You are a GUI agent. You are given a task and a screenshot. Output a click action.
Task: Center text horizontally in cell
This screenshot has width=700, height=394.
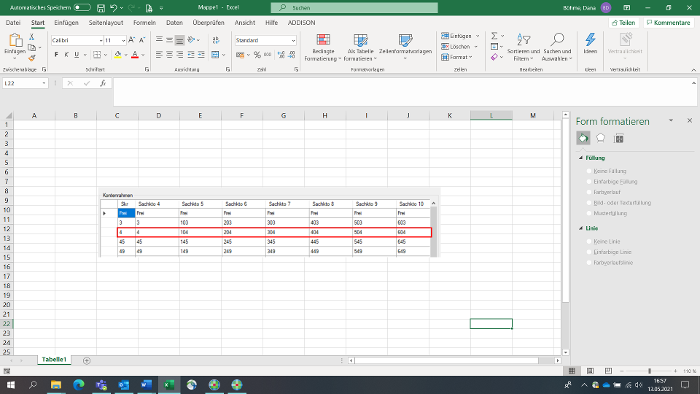pos(170,54)
